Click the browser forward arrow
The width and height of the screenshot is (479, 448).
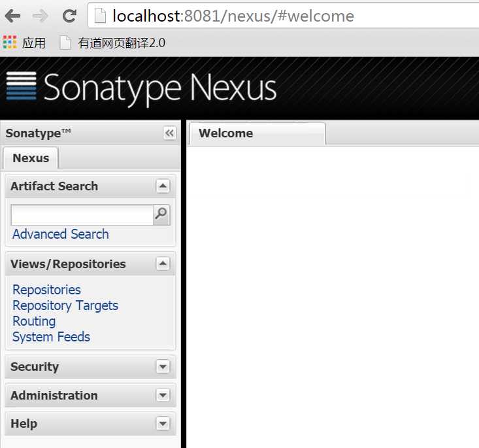pyautogui.click(x=40, y=16)
